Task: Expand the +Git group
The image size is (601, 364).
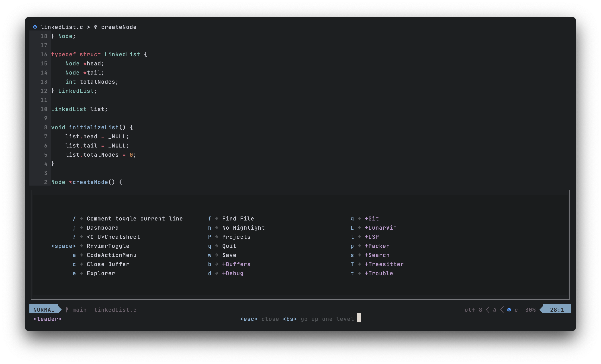Action: tap(372, 218)
